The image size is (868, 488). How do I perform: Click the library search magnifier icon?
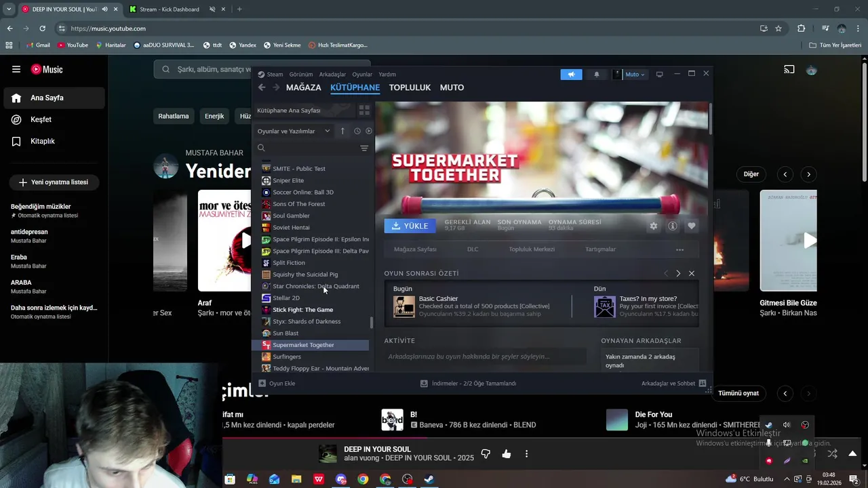tap(261, 148)
